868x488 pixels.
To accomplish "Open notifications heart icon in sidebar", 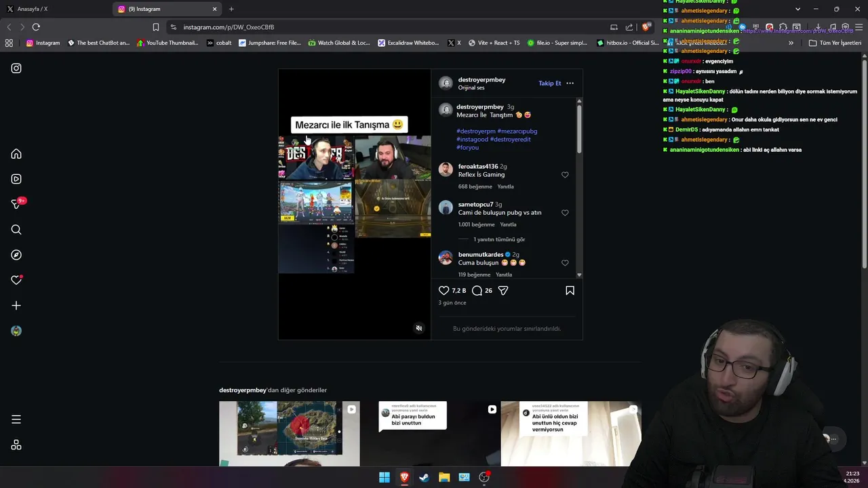I will [x=16, y=280].
